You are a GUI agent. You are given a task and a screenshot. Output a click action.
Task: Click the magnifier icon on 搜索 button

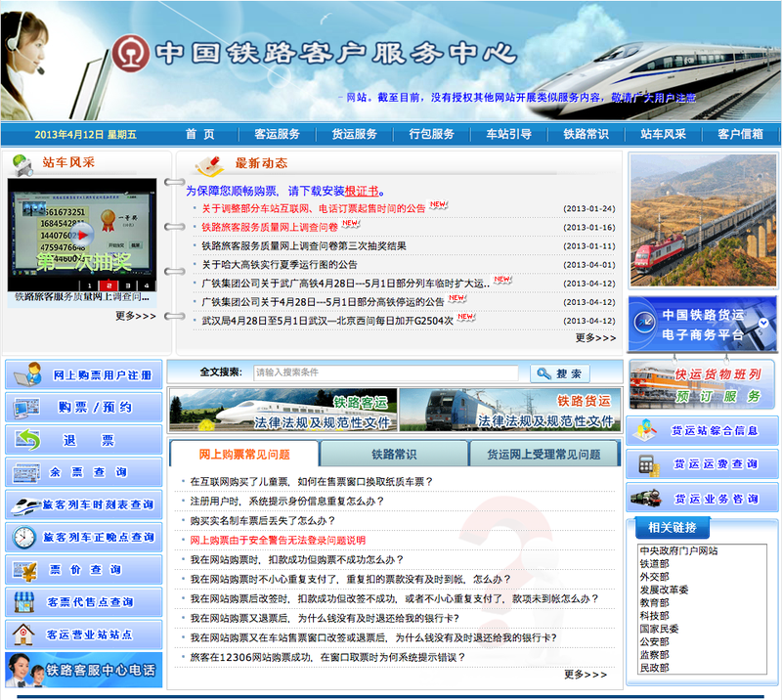543,373
